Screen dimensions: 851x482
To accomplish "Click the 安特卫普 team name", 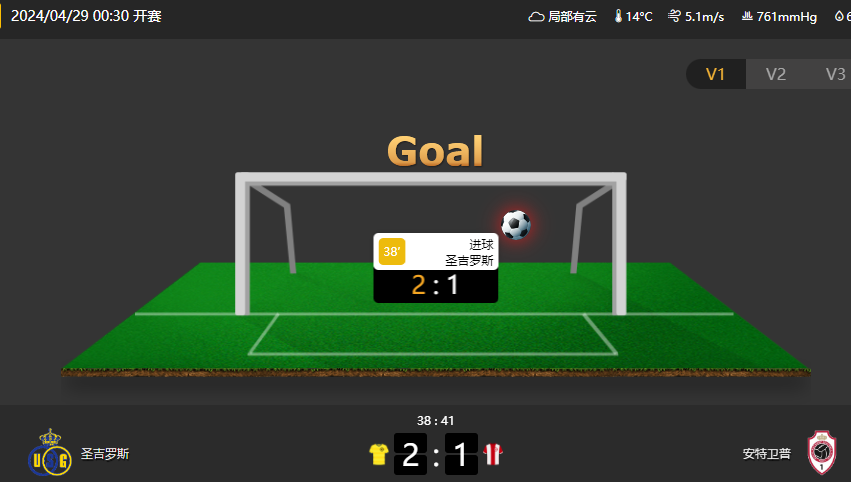I will [x=766, y=454].
